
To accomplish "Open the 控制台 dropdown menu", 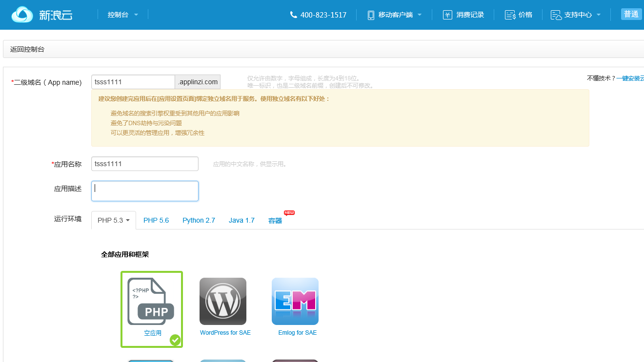I will coord(123,15).
